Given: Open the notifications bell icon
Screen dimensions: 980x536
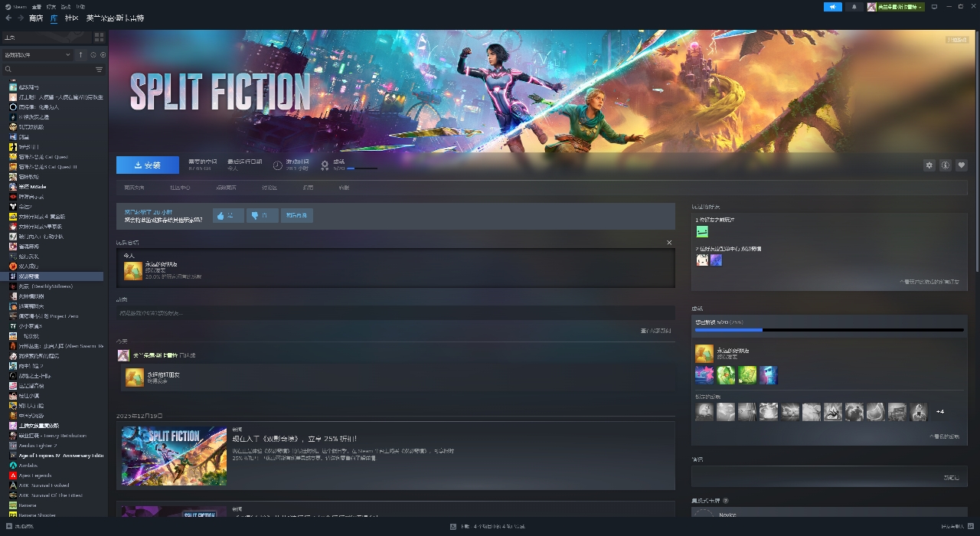Looking at the screenshot, I should 854,6.
